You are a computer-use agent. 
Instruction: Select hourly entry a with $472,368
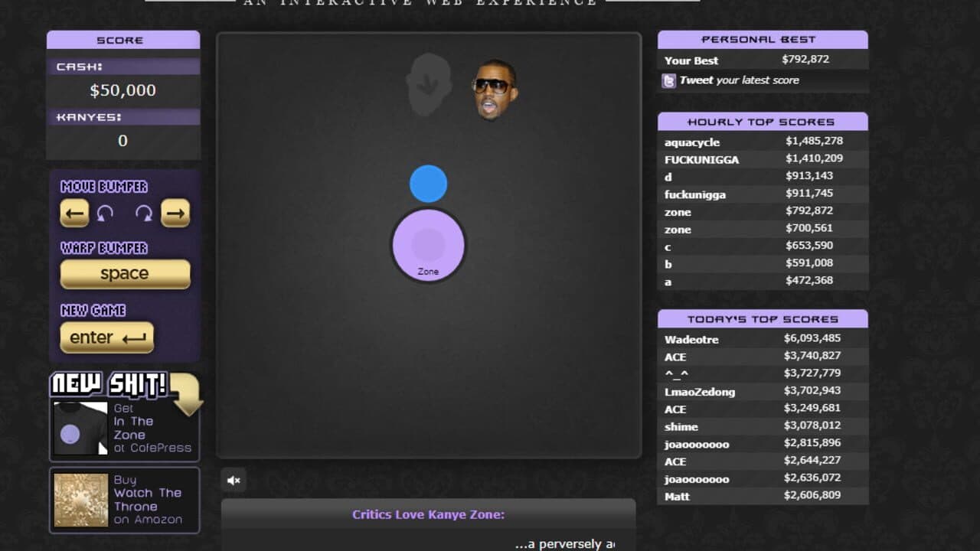[763, 281]
